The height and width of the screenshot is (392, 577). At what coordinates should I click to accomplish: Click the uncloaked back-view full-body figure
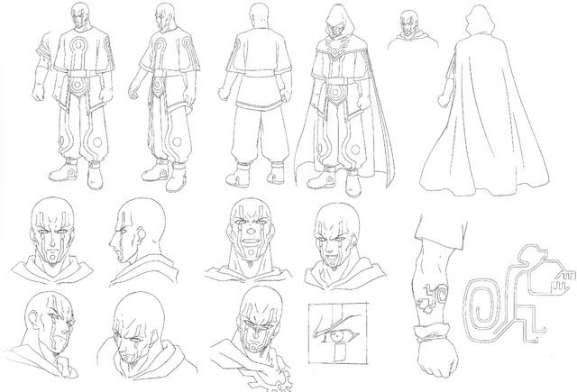point(256,96)
